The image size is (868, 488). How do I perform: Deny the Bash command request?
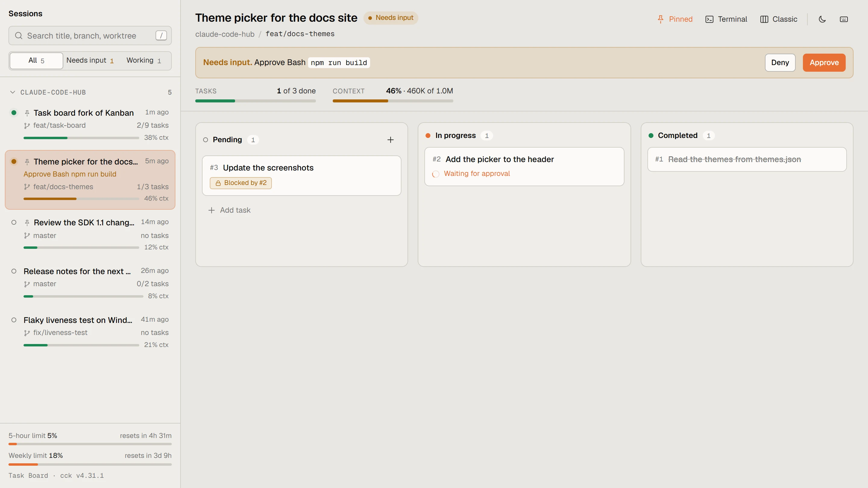[780, 63]
